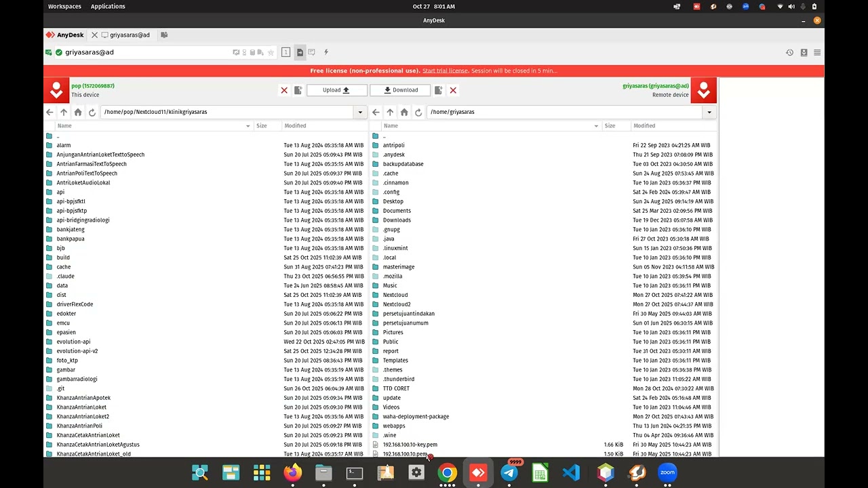Refresh the remote file panel
The width and height of the screenshot is (868, 488).
coord(418,112)
